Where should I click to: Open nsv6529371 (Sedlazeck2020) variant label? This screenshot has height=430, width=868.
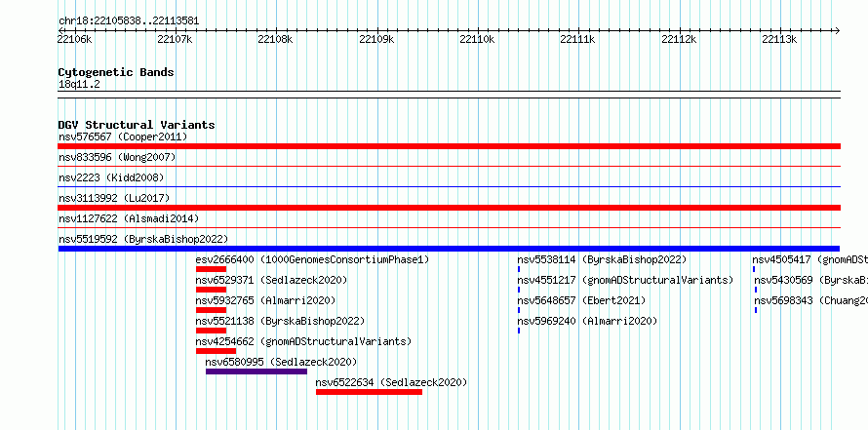click(271, 280)
